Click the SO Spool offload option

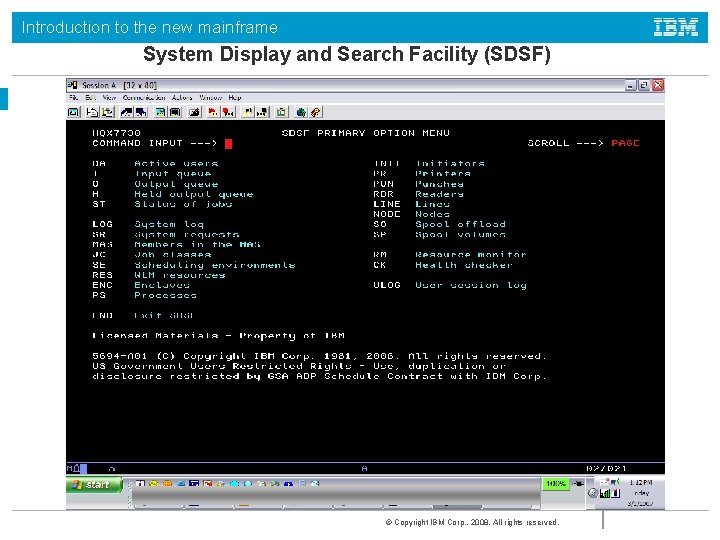click(x=439, y=224)
